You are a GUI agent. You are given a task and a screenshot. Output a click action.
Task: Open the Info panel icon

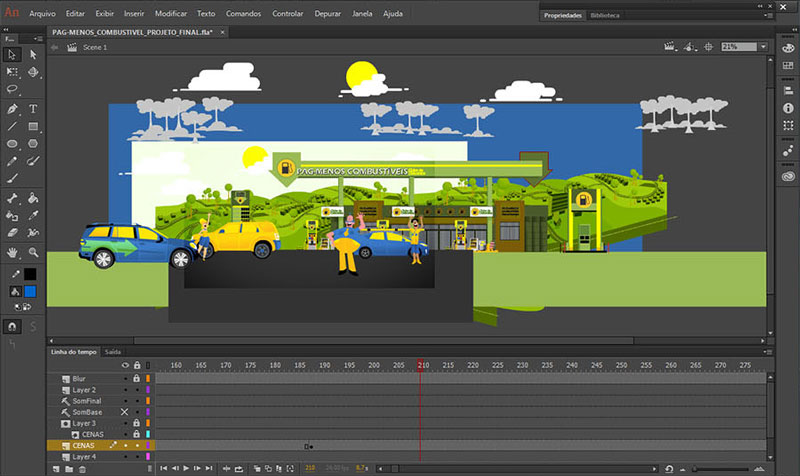[x=788, y=108]
